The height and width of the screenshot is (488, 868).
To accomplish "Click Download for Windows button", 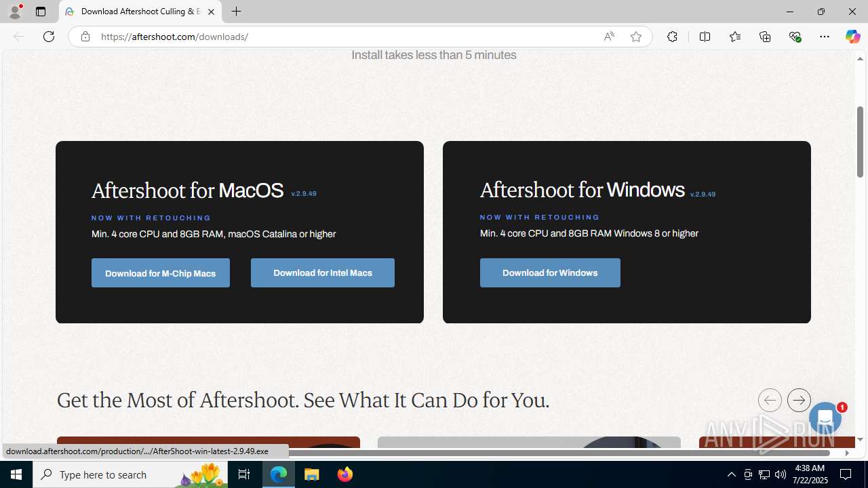I will point(550,272).
